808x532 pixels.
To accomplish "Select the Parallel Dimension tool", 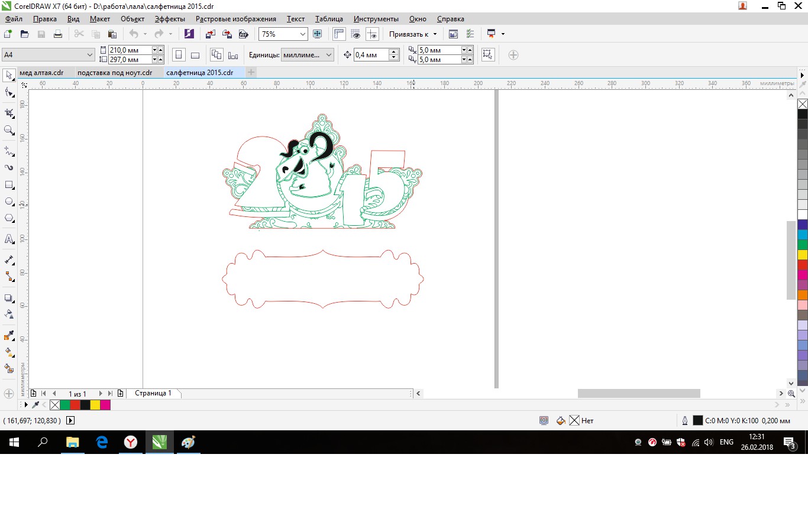I will 9,259.
